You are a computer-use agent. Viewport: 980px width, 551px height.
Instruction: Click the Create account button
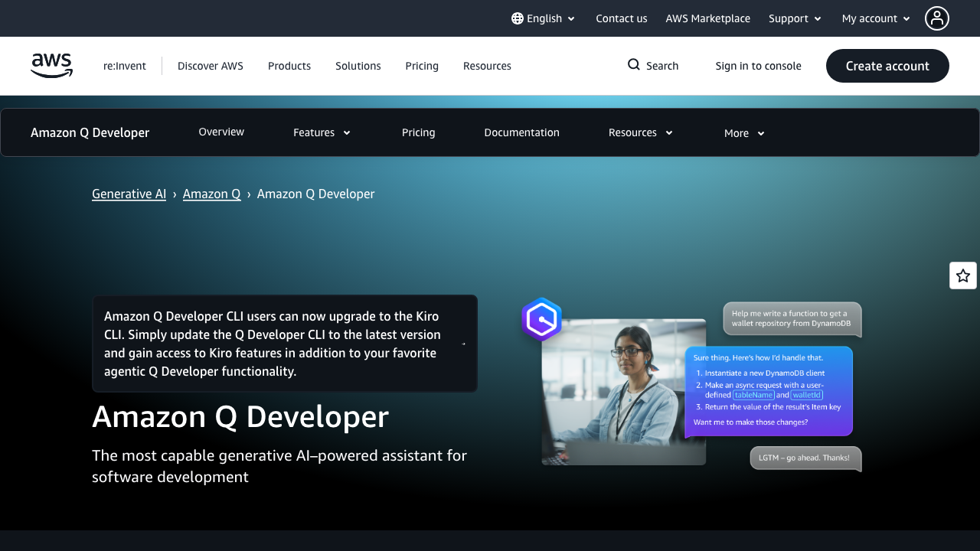click(x=887, y=66)
